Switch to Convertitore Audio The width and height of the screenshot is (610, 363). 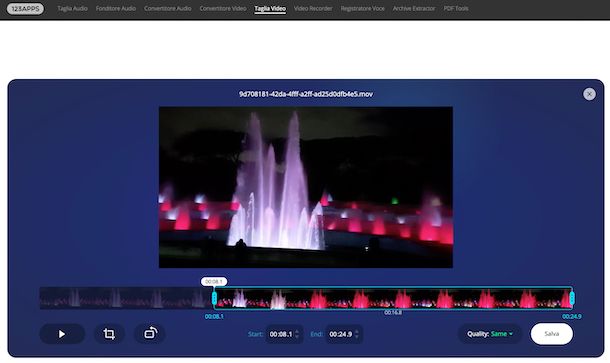[168, 9]
